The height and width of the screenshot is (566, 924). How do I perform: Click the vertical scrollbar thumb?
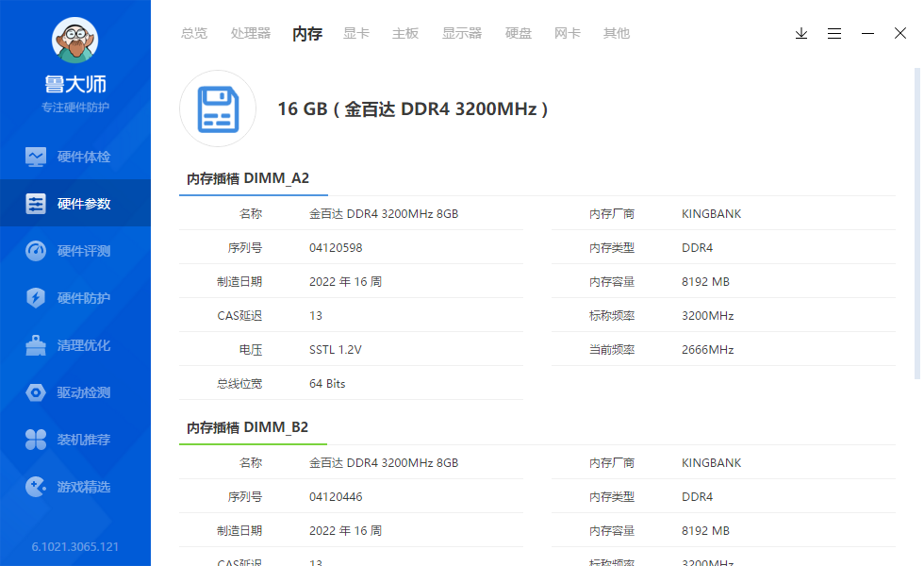pyautogui.click(x=916, y=224)
